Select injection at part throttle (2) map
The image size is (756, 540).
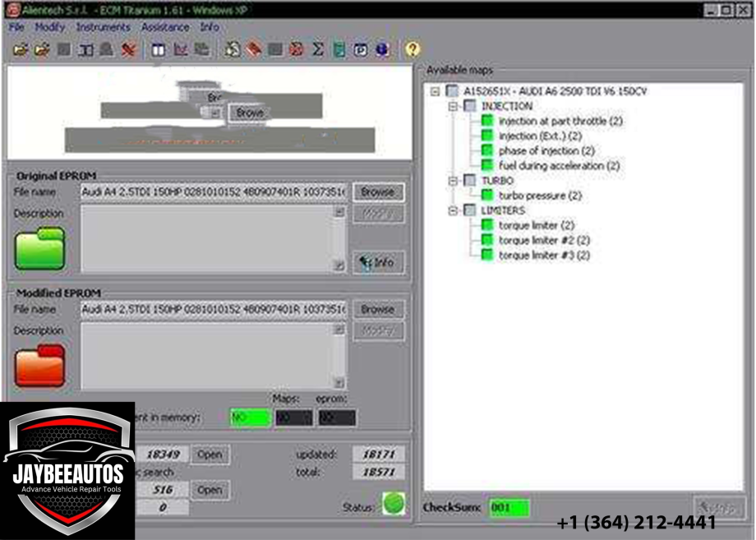coord(560,121)
